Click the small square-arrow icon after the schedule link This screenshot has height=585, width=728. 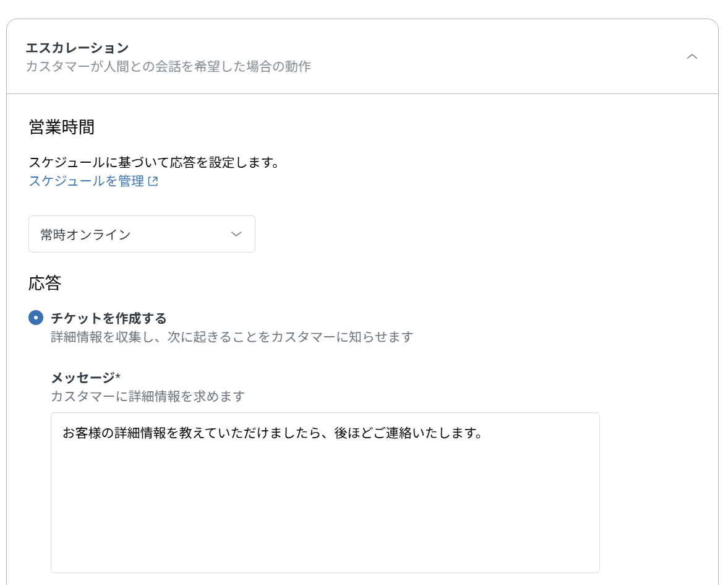click(x=153, y=181)
